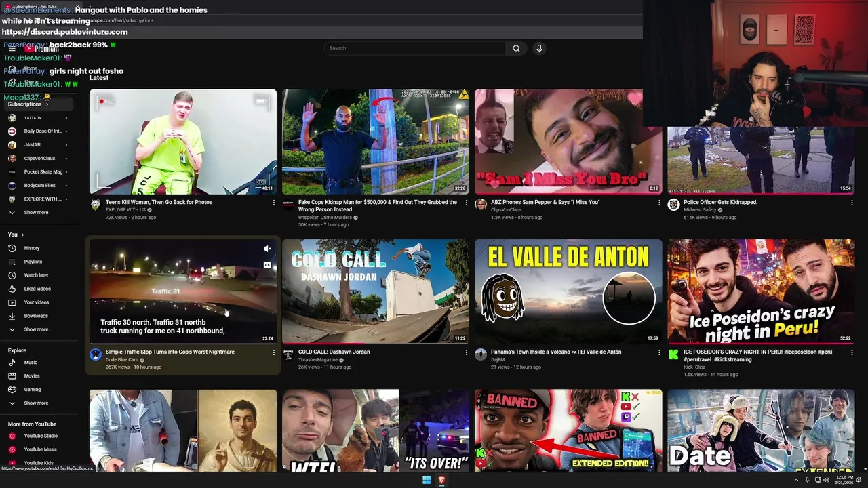Click the YouTube Music icon

12,449
